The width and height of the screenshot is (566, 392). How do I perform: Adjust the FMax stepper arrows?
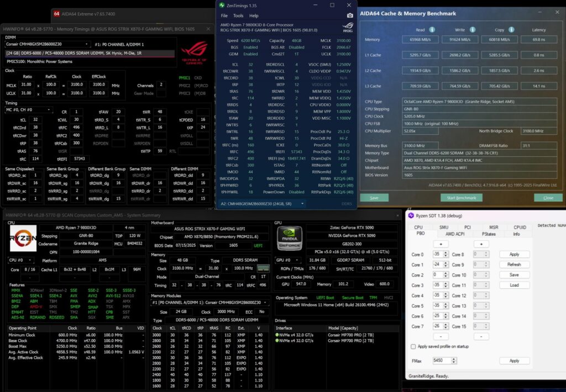point(454,361)
